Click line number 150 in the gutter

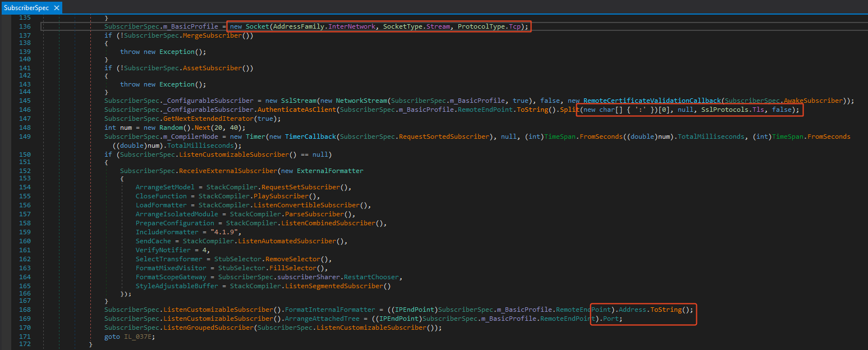tap(25, 154)
